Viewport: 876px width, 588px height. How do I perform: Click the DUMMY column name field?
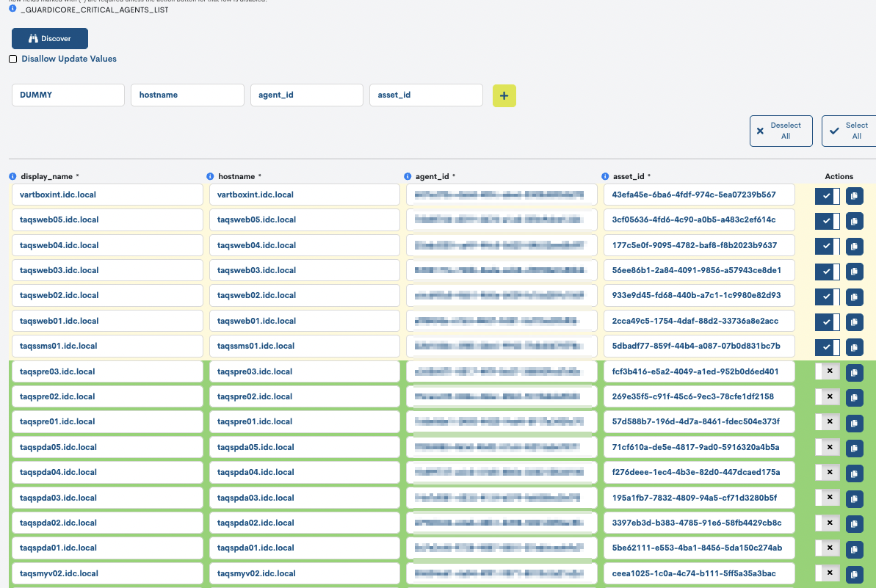pyautogui.click(x=68, y=95)
